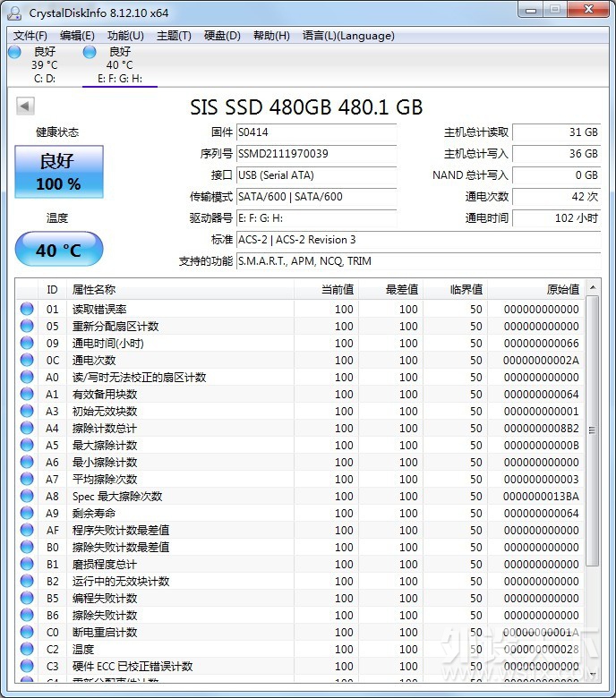
Task: Click status orb for A1 有效备用块数
Action: click(x=27, y=394)
